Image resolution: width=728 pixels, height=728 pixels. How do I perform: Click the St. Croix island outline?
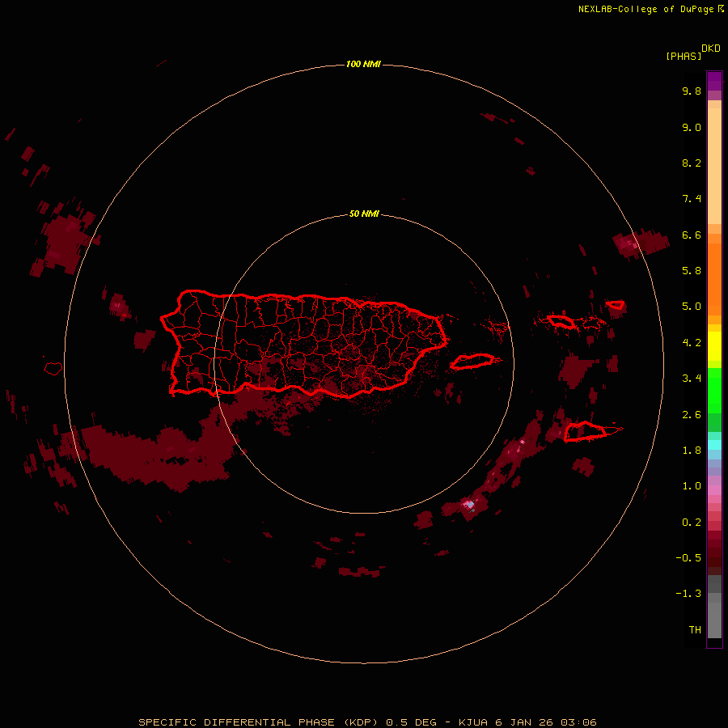[586, 431]
